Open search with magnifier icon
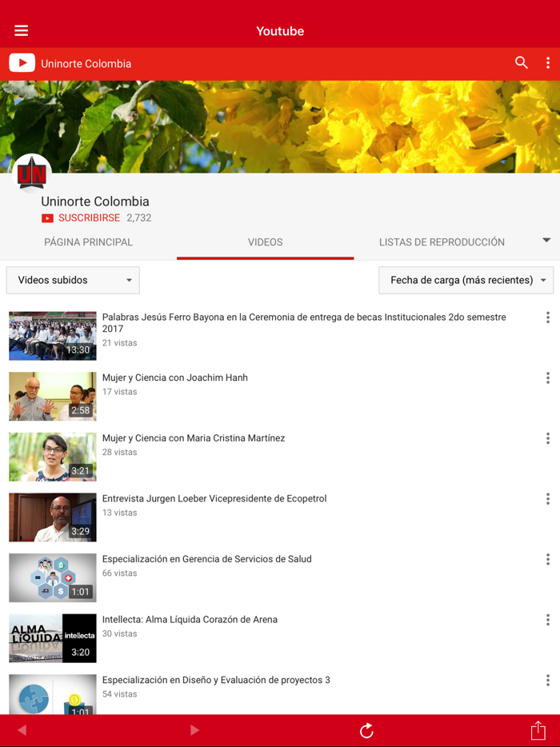Image resolution: width=560 pixels, height=747 pixels. [522, 62]
